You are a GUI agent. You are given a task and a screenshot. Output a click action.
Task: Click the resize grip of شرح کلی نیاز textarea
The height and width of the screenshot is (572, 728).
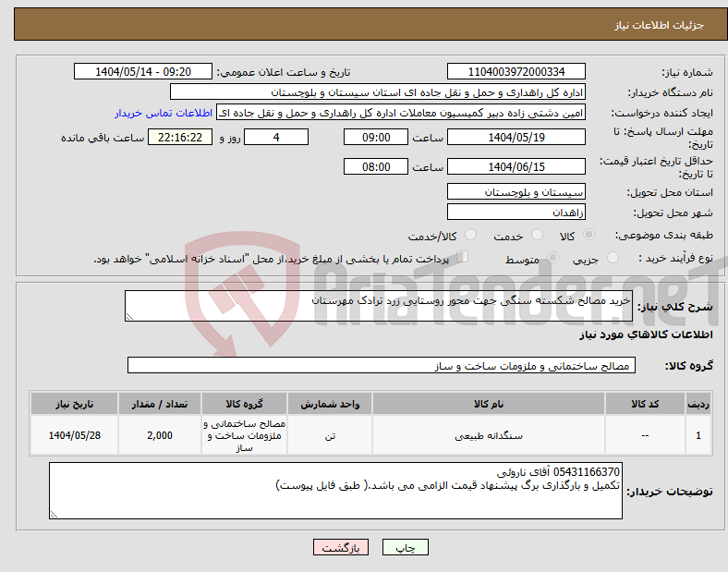click(x=129, y=317)
